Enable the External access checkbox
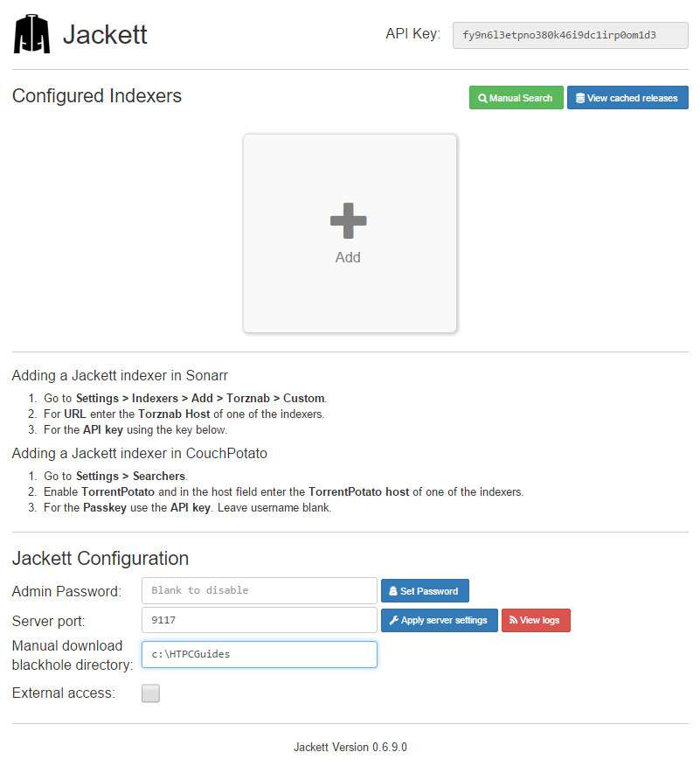 point(151,693)
